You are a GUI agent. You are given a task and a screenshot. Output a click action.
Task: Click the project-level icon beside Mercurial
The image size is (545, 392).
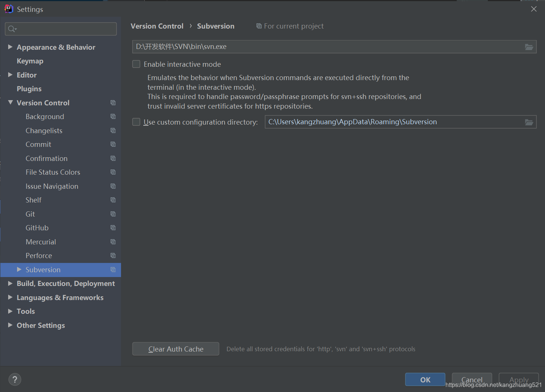[x=113, y=242]
